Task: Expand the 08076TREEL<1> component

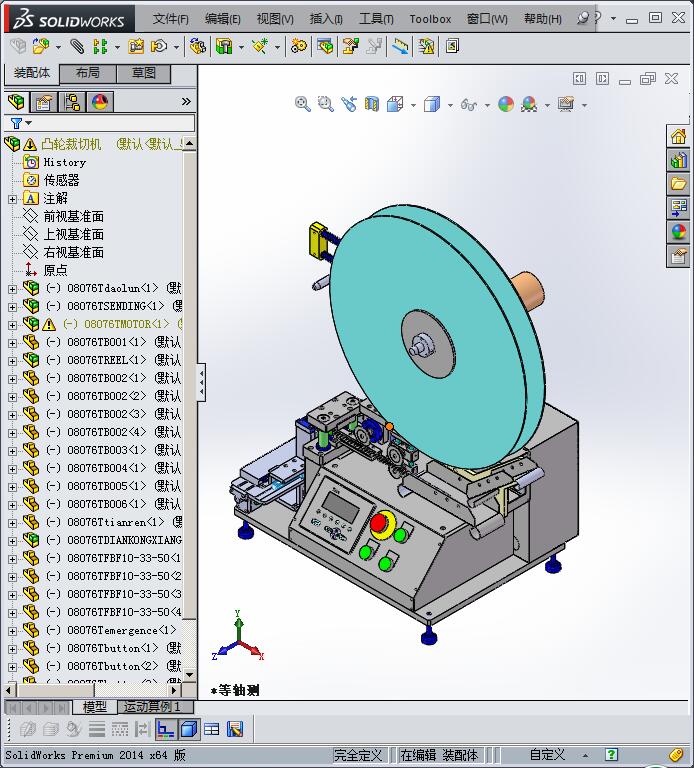Action: [12, 361]
